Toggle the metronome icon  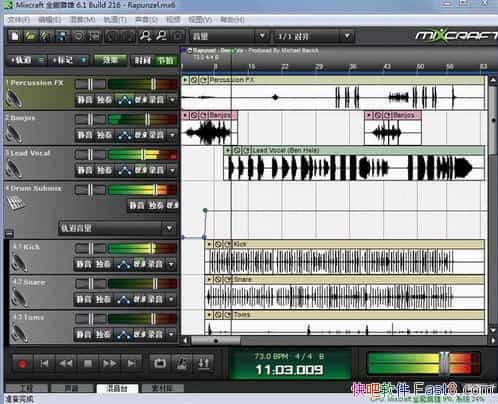(182, 363)
